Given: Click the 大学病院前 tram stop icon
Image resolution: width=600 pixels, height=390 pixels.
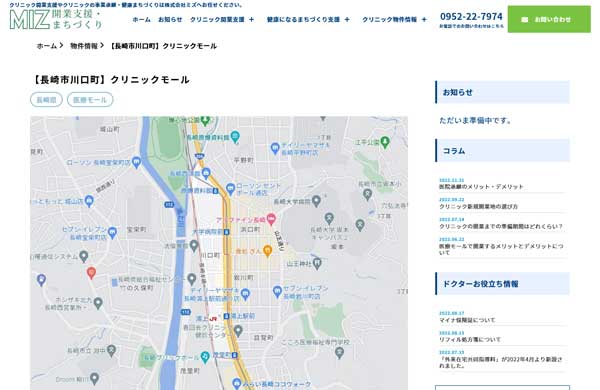Looking at the screenshot, I should click(x=227, y=232).
